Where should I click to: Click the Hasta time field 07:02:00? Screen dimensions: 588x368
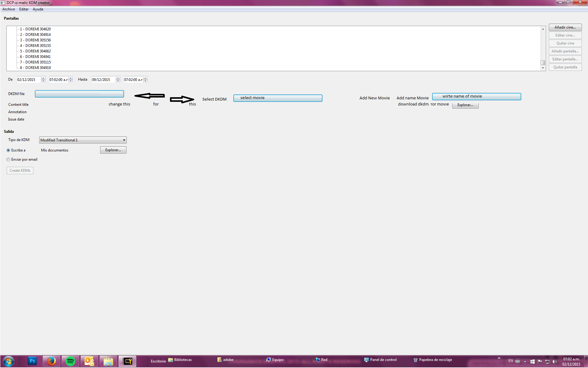coord(133,80)
